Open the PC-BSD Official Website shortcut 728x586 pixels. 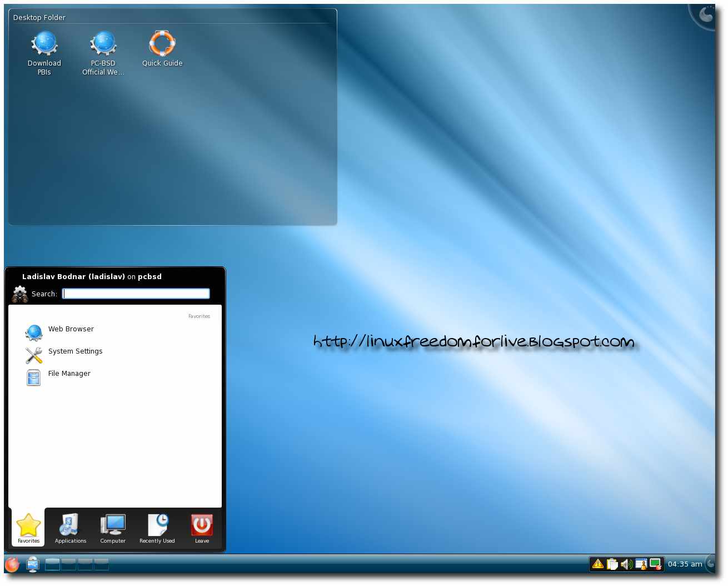103,44
